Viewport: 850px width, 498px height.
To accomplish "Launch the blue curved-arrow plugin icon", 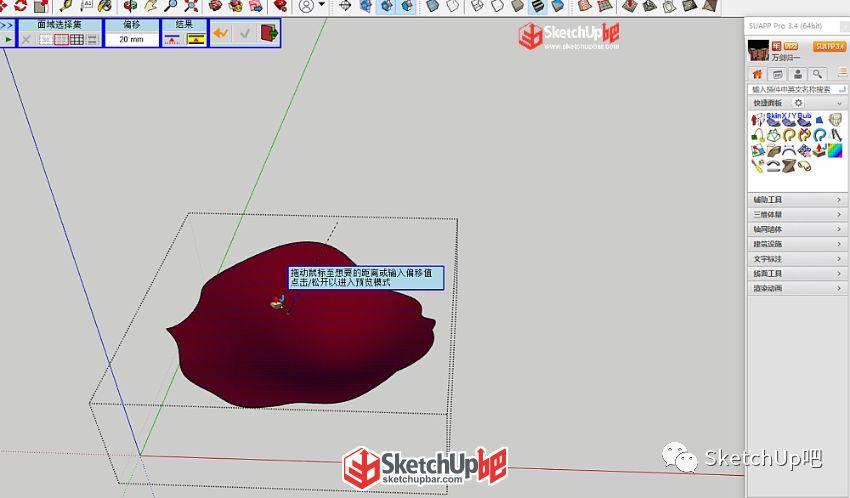I will (819, 134).
